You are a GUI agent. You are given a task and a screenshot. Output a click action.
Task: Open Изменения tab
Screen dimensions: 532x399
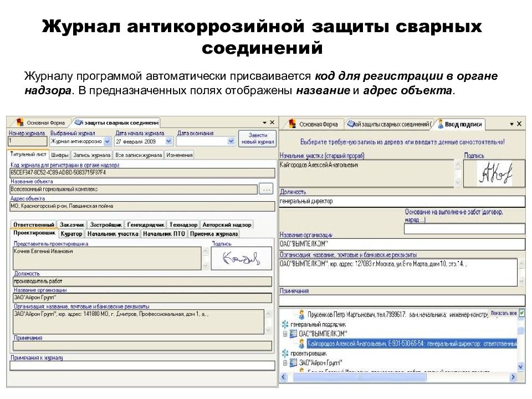point(179,155)
